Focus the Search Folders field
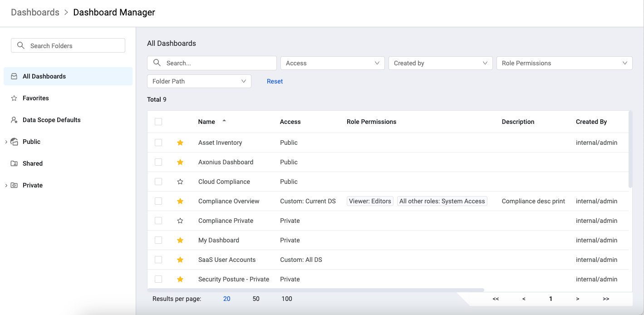The image size is (644, 315). [68, 45]
